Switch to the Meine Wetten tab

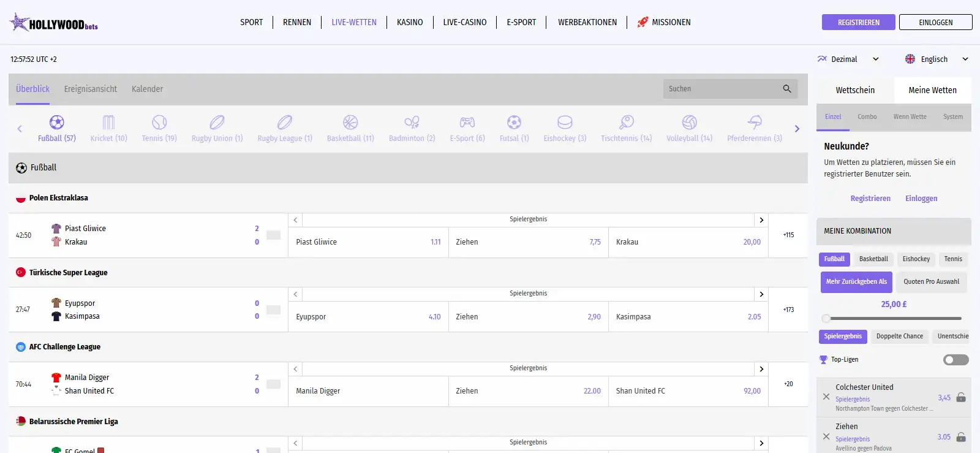click(x=932, y=90)
